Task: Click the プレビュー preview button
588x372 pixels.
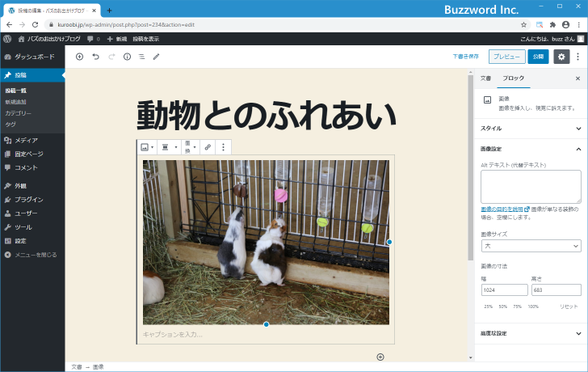Action: coord(506,57)
